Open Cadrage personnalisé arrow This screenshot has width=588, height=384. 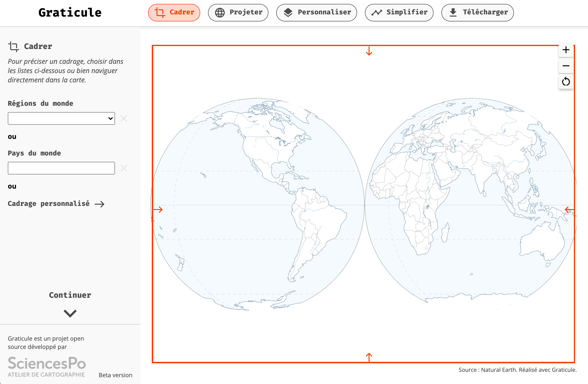click(100, 204)
